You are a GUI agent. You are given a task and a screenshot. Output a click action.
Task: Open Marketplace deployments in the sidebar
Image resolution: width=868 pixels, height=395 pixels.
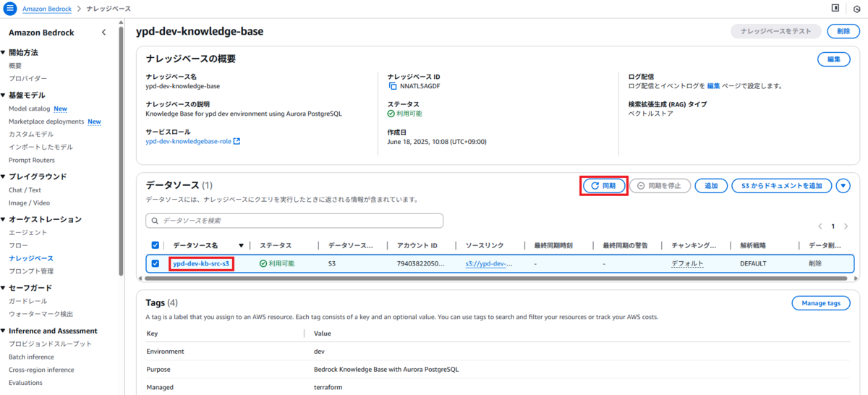[46, 122]
